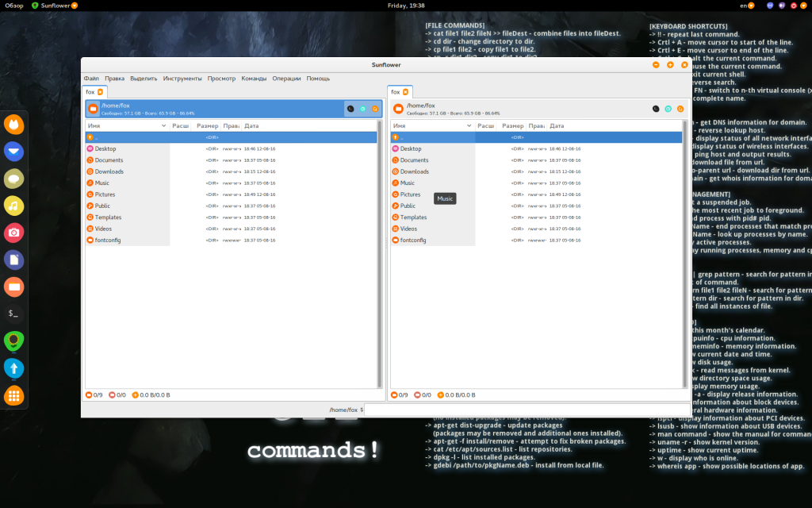Click the command line input field
Image resolution: width=812 pixels, height=508 pixels.
pyautogui.click(x=527, y=410)
